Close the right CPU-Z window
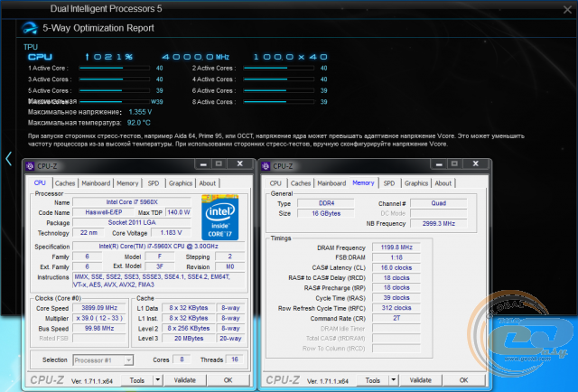Screen dimensions: 578x392 coord(476,164)
